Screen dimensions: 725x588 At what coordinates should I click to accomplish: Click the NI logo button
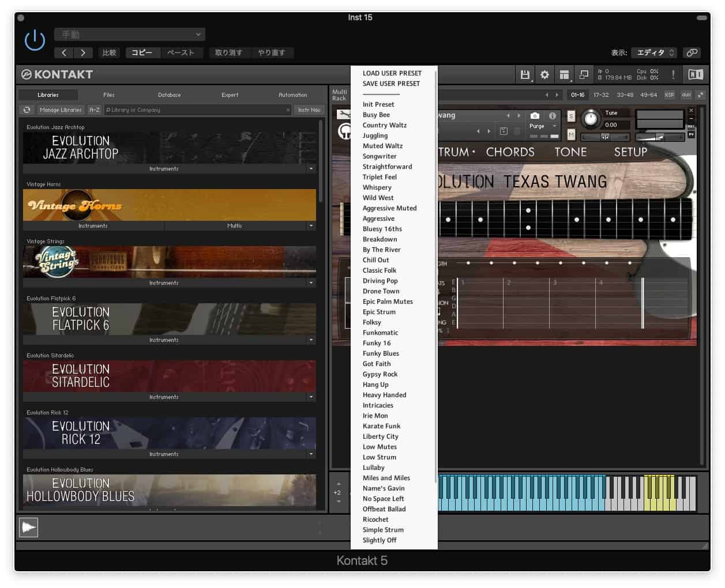coord(696,74)
